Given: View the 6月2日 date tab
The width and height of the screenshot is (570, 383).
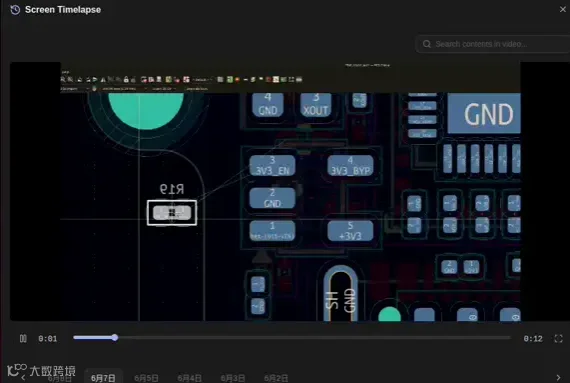Looking at the screenshot, I should point(276,378).
